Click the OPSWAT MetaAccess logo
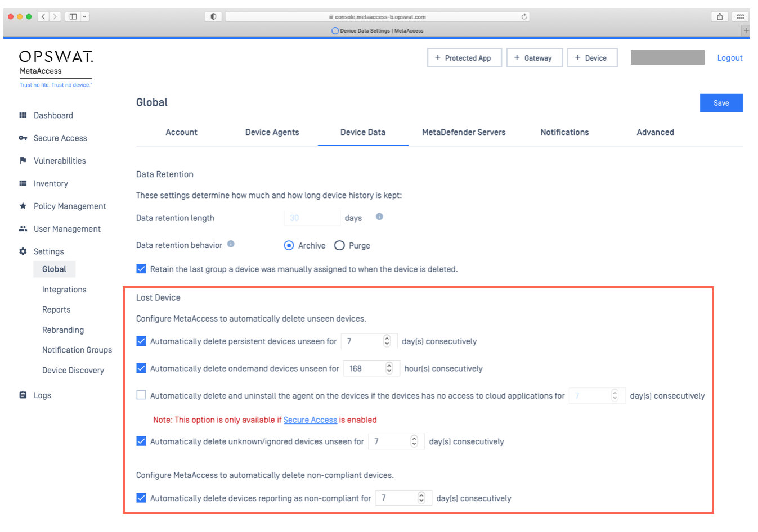Image resolution: width=758 pixels, height=532 pixels. [56, 69]
